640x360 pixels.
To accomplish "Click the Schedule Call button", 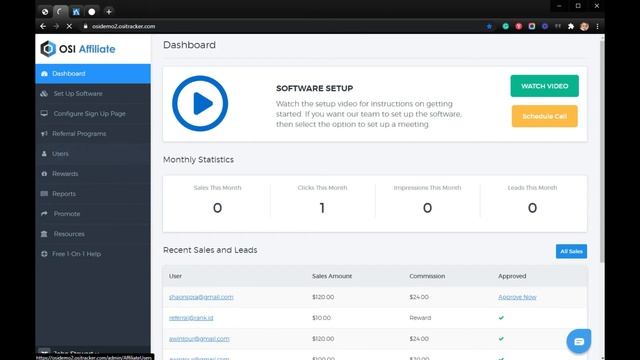I will (544, 116).
